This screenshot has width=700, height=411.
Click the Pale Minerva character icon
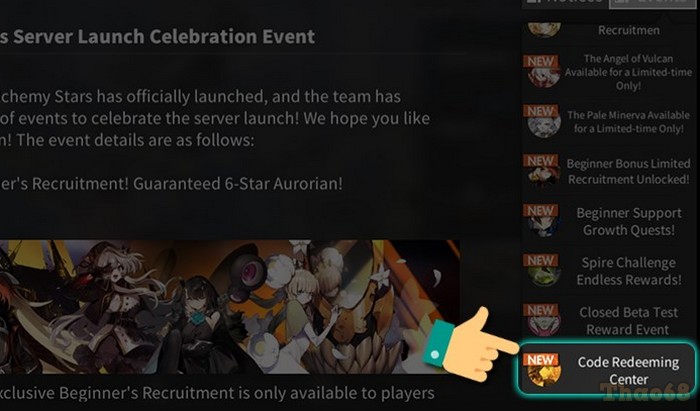point(544,122)
